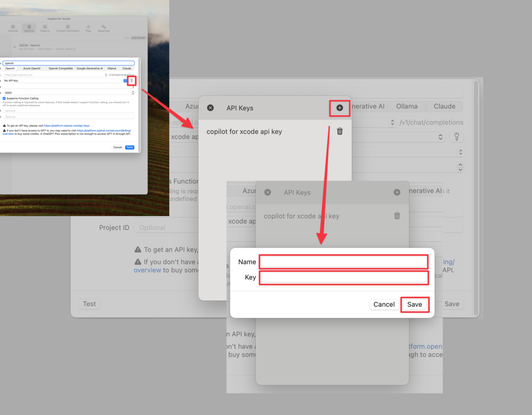Select the Claude segment in the large settings view
532x415 pixels.
[445, 107]
